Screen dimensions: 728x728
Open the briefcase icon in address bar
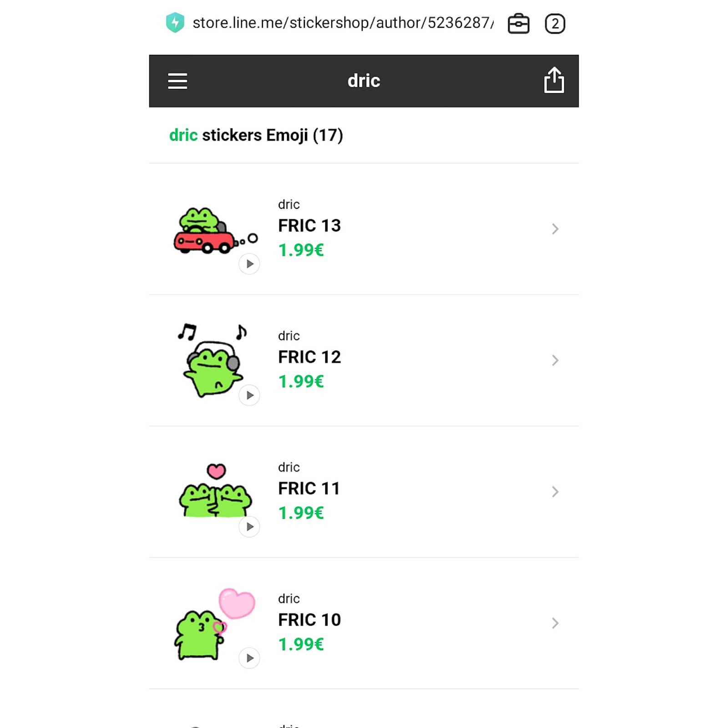coord(518,24)
